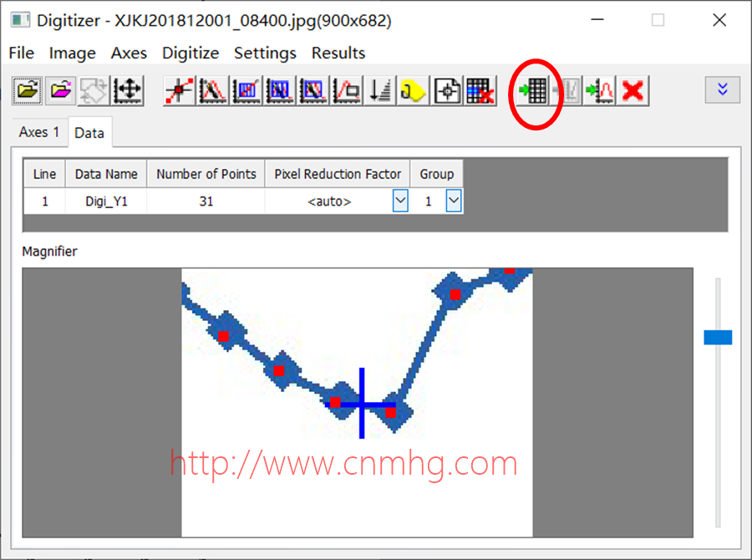This screenshot has height=560, width=752.
Task: Click the second folder import icon
Action: point(60,90)
